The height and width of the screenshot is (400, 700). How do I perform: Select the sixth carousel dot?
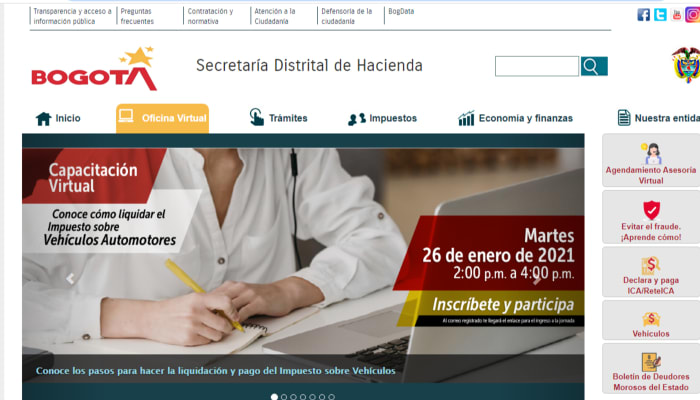click(322, 396)
